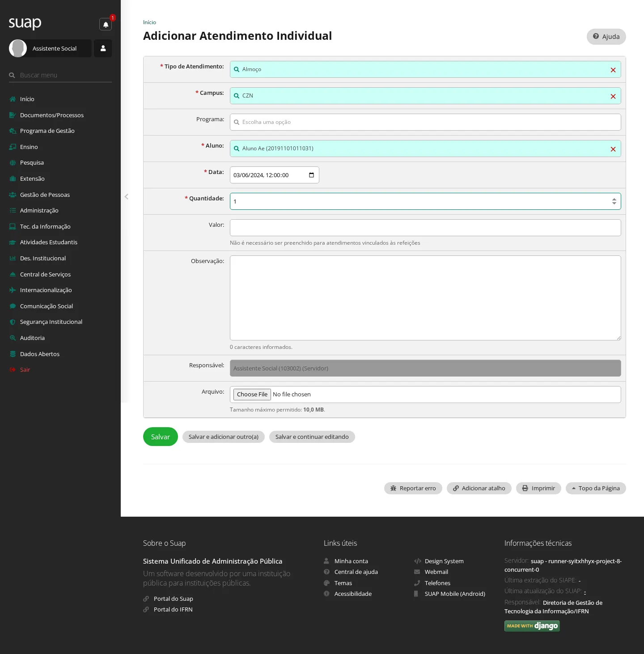The image size is (644, 654).
Task: Clear the selected Aluno Ae entry
Action: click(613, 149)
